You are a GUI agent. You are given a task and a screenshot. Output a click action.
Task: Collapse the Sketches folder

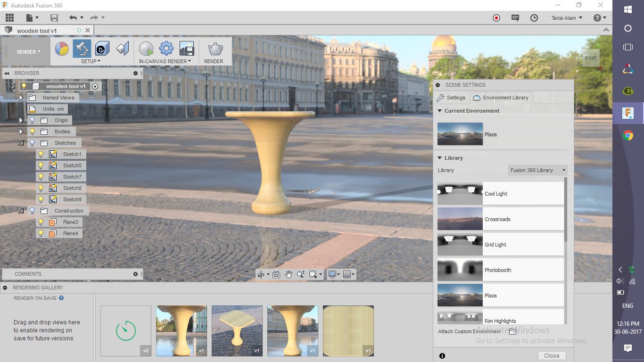click(21, 143)
